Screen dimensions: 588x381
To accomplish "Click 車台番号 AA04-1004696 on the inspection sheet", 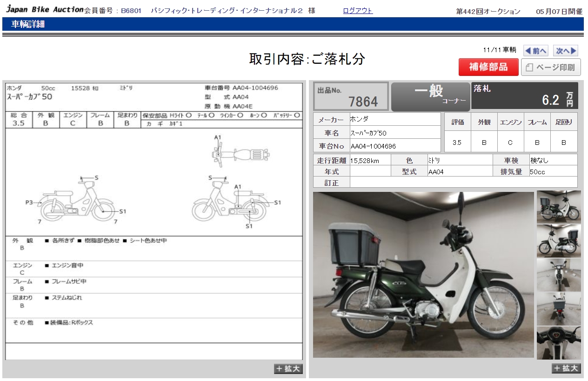I will (241, 88).
